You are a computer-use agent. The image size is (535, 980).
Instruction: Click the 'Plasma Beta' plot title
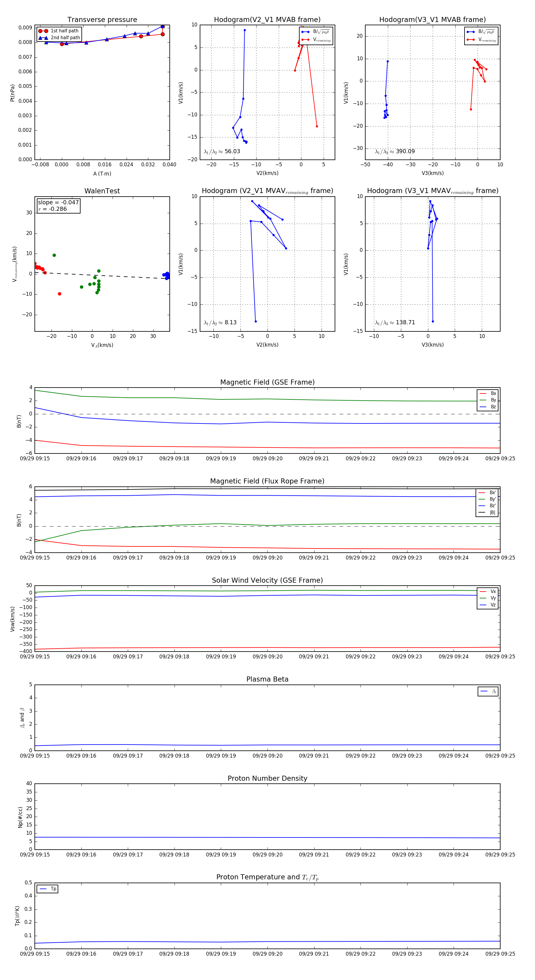267,679
